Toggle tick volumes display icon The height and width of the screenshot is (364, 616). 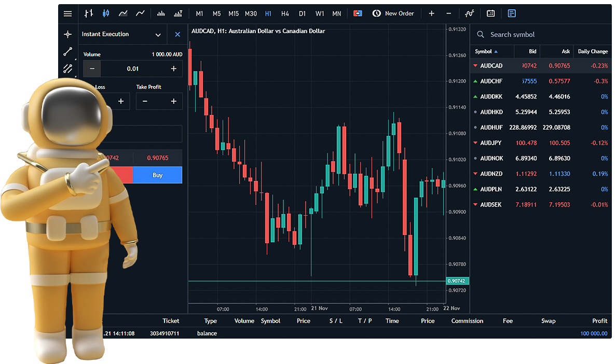pyautogui.click(x=161, y=13)
